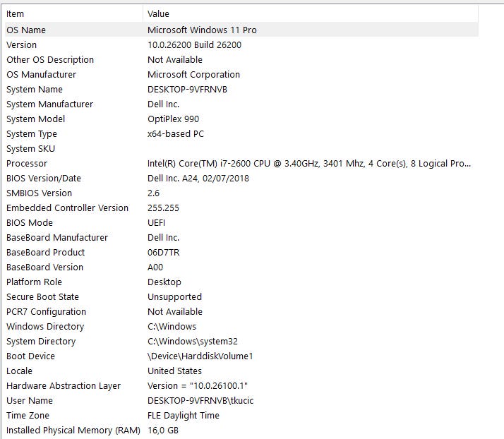
Task: Click the BaseBoard Version value A00
Action: coord(155,267)
